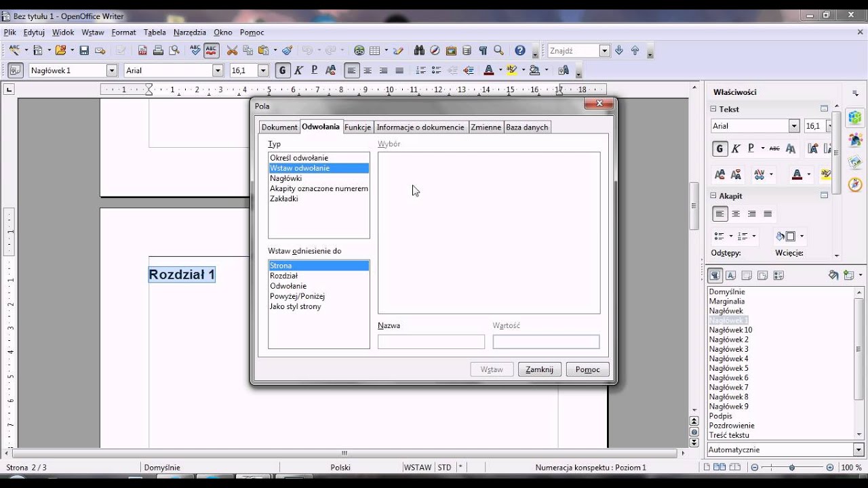
Task: Align left in formatting toolbar
Action: [351, 70]
